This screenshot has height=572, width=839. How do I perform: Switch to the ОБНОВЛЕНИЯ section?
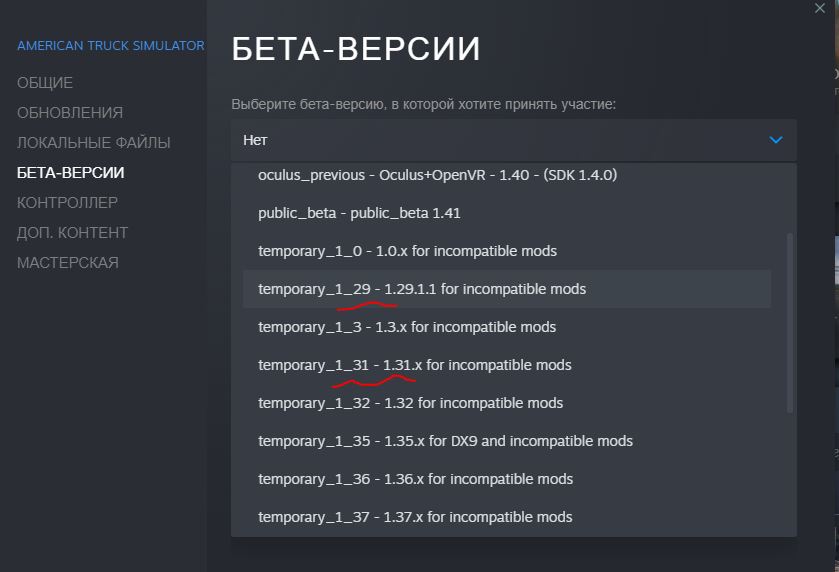70,113
